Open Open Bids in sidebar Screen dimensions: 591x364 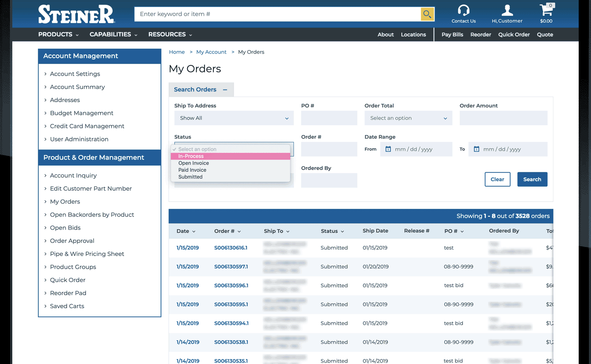tap(65, 228)
